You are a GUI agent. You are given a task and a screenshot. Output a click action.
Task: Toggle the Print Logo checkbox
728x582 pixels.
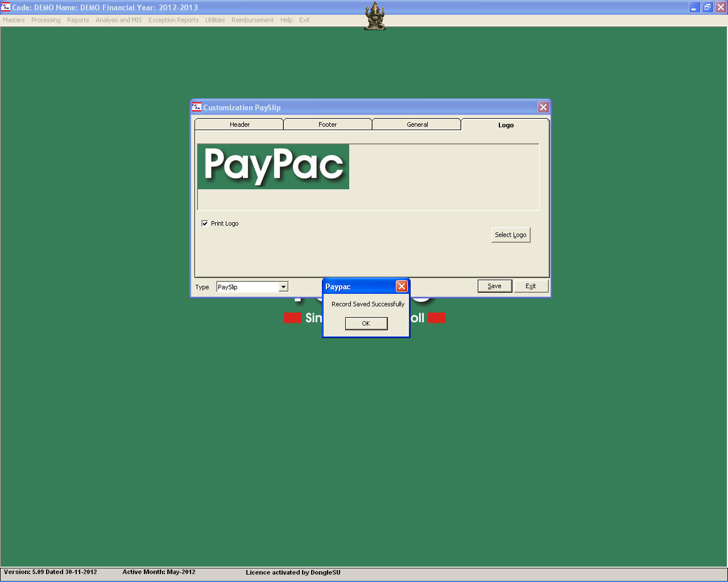point(205,223)
